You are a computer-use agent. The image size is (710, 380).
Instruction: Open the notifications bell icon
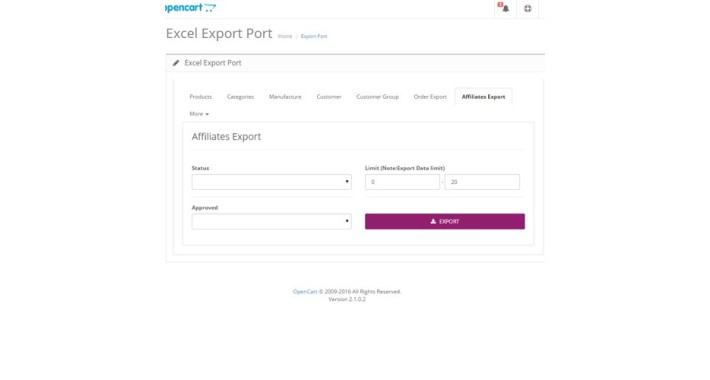(x=505, y=8)
